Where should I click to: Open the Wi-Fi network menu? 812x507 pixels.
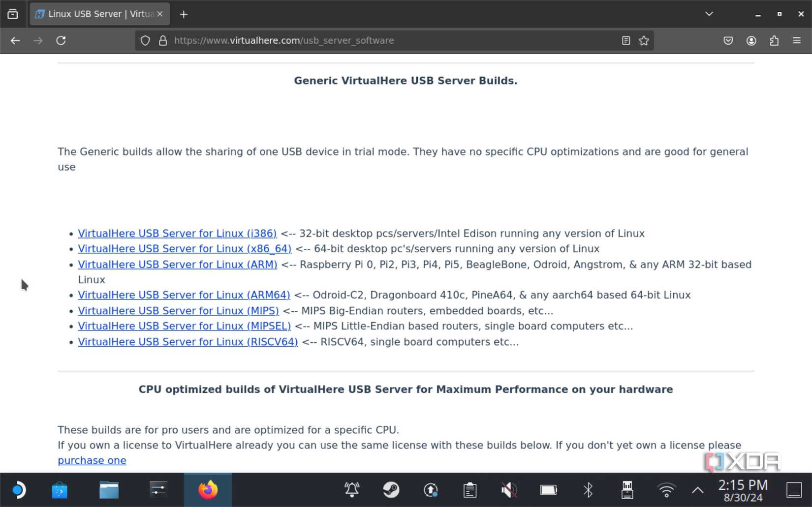[x=666, y=490]
